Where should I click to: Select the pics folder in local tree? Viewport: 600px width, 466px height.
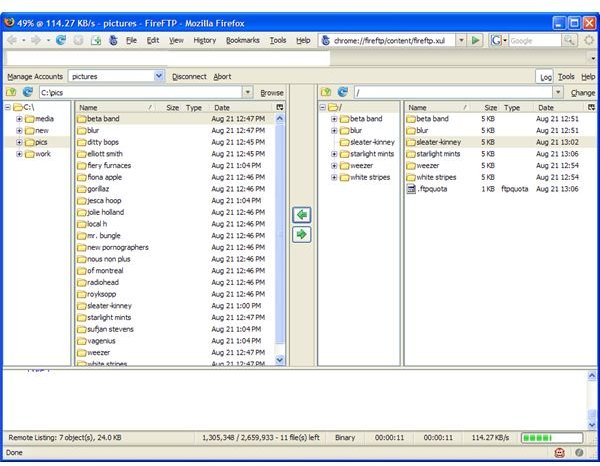(x=41, y=142)
